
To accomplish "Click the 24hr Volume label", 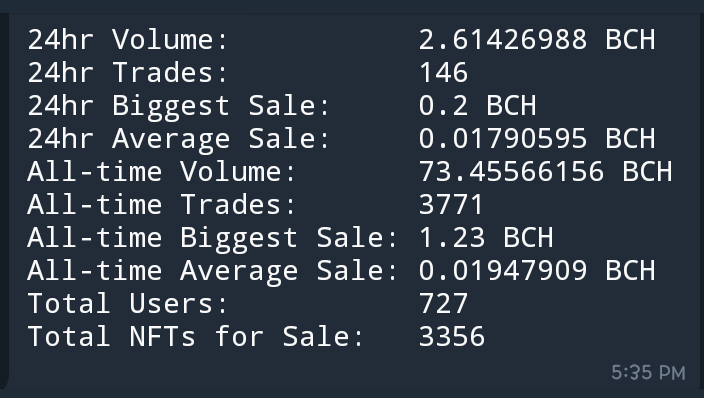I will [128, 40].
